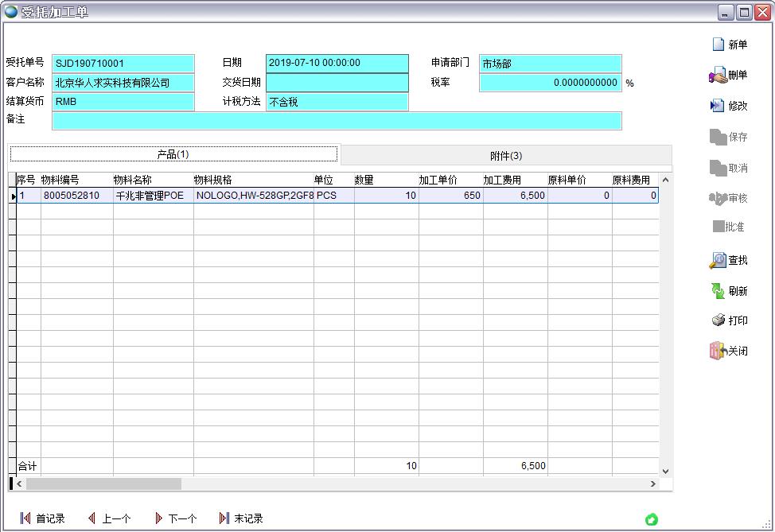Switch to the 产品(1) tab
The height and width of the screenshot is (532, 775).
(173, 153)
